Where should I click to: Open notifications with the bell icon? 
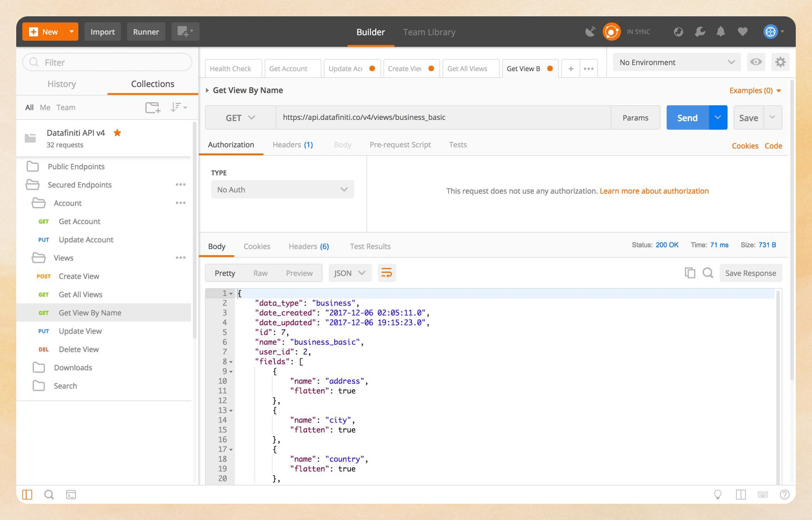721,31
